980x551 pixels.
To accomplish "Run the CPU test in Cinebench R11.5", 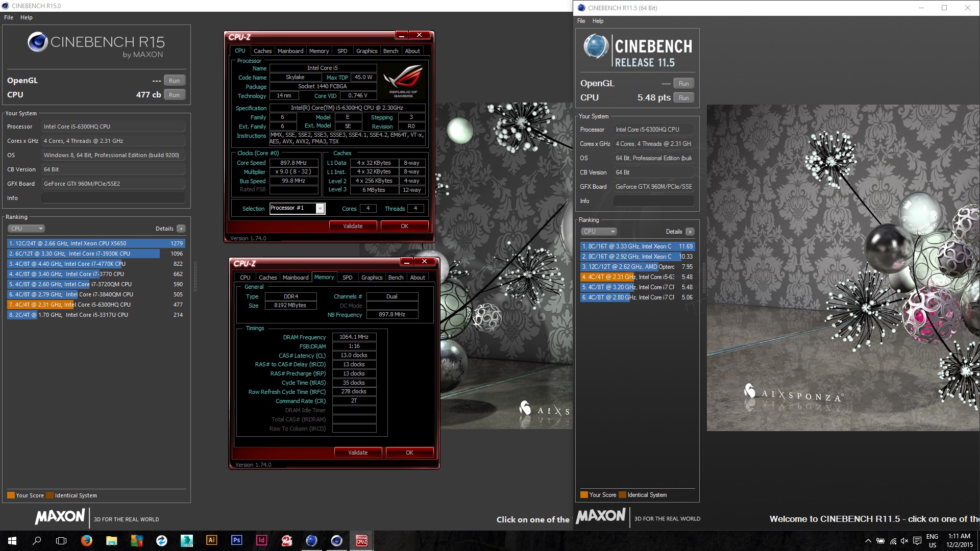I will [684, 98].
